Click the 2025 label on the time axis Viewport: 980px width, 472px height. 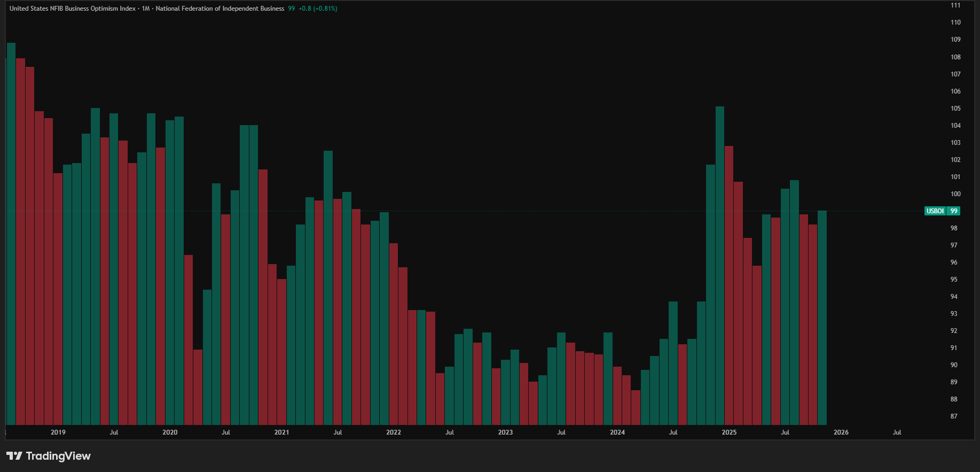point(729,432)
